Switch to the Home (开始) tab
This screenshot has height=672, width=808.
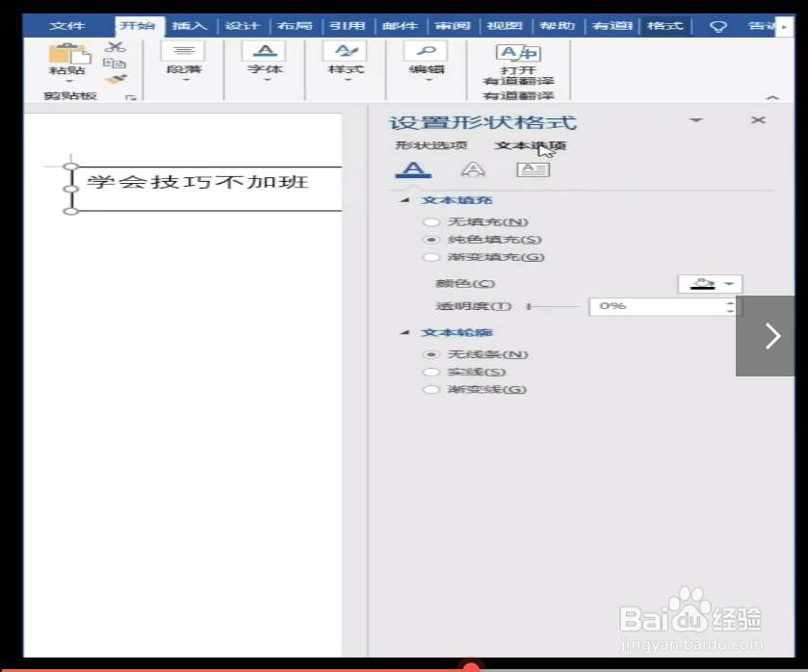click(138, 26)
